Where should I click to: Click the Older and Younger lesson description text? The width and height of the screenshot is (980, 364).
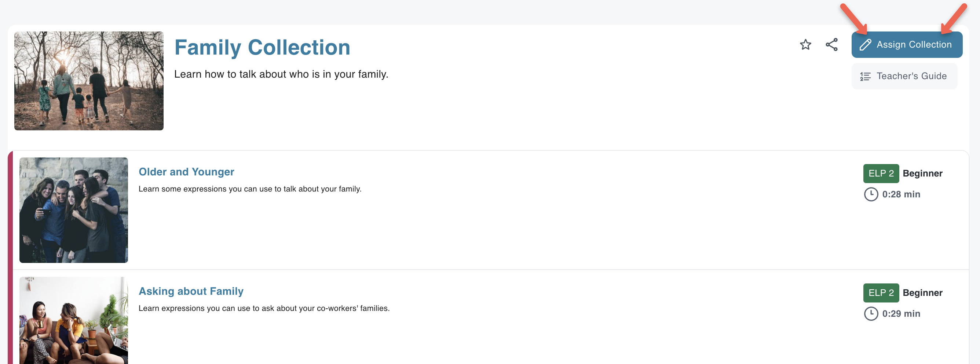click(250, 189)
